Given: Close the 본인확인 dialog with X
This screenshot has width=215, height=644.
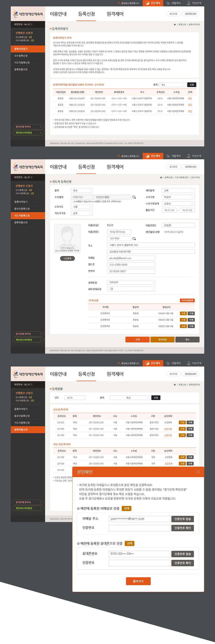Looking at the screenshot, I should [x=198, y=472].
